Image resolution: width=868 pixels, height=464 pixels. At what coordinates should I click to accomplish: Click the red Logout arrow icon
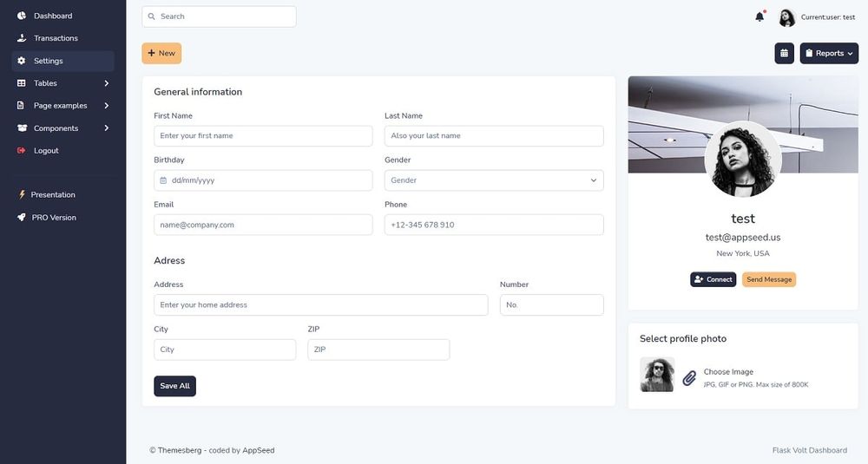(x=22, y=150)
